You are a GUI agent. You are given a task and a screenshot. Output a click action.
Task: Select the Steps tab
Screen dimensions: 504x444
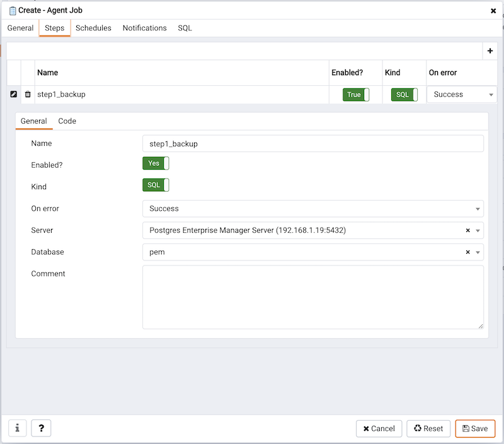click(55, 28)
